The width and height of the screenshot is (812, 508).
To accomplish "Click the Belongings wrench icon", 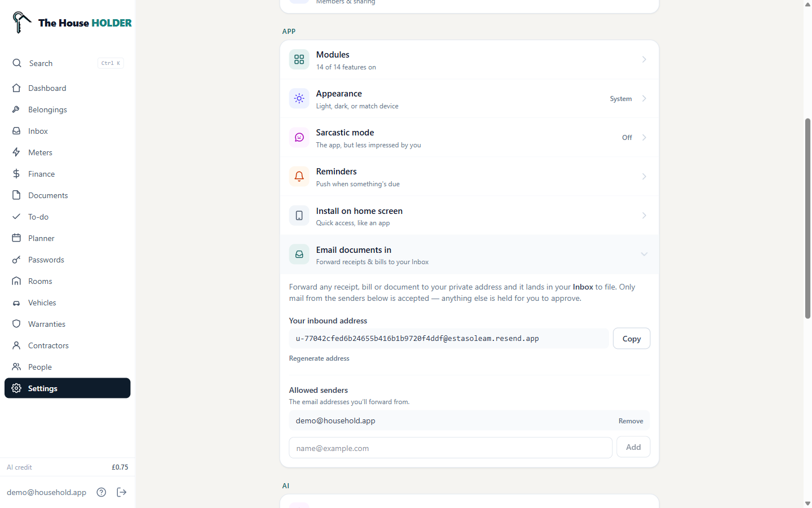I will (x=16, y=110).
